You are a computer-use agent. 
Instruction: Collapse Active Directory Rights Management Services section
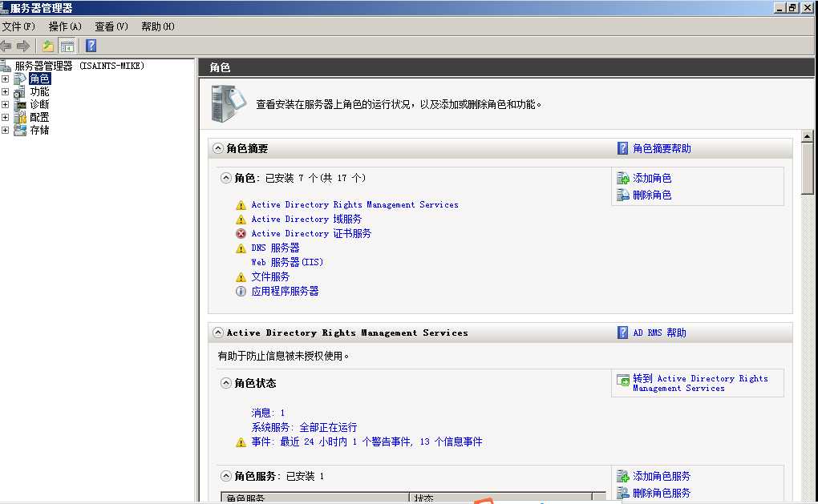[x=218, y=333]
